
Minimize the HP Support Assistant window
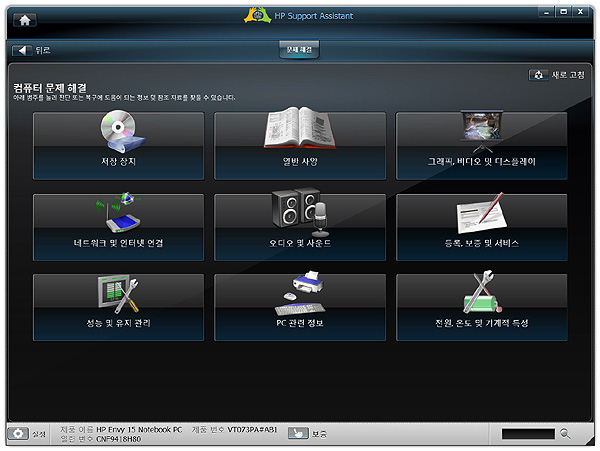546,12
